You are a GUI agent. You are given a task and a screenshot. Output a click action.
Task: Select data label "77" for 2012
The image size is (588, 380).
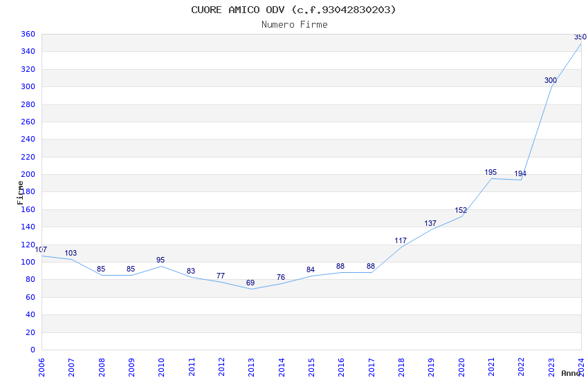(x=221, y=276)
